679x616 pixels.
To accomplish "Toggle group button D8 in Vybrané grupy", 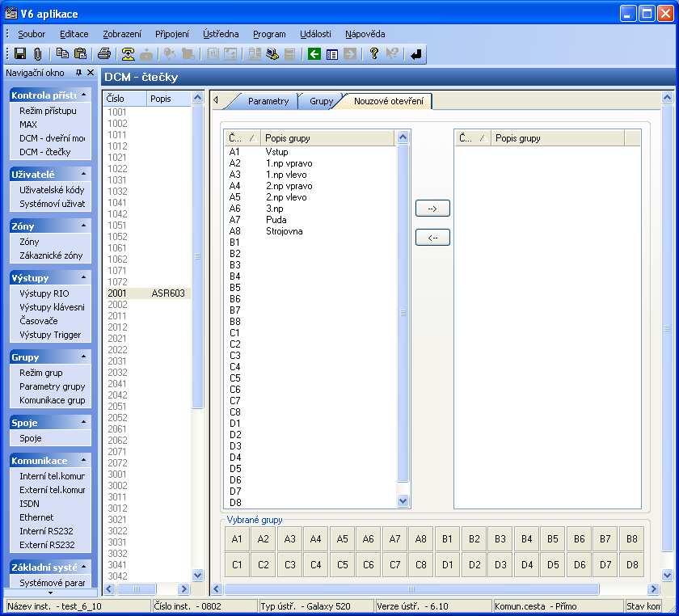I will point(632,565).
